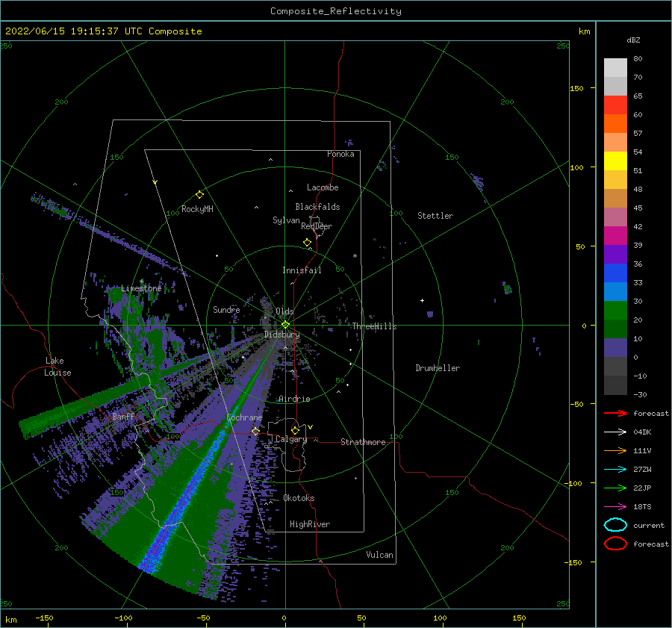Click the yellow diamond marker near Cochrane
Image resolution: width=672 pixels, height=628 pixels.
[255, 431]
